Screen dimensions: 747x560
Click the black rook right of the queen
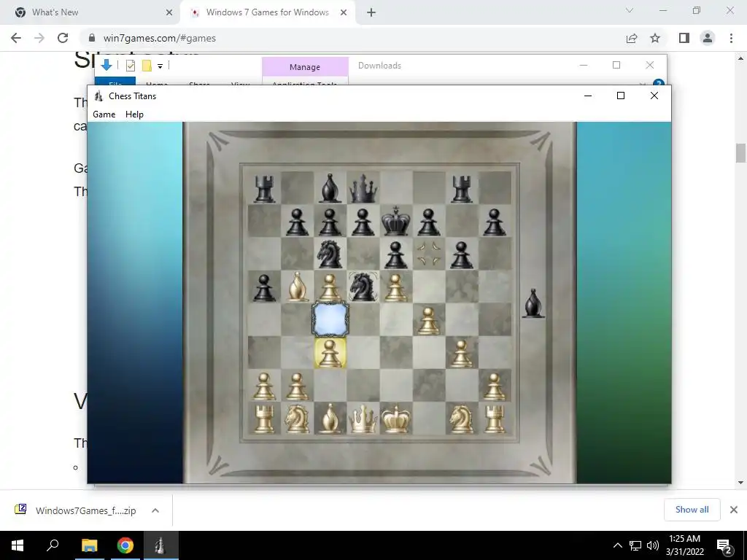pos(461,189)
